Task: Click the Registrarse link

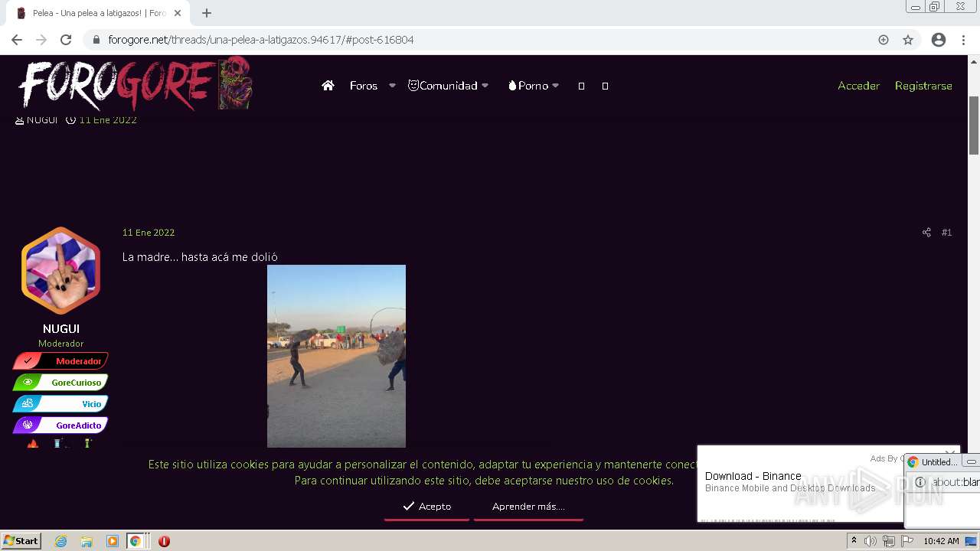Action: click(x=923, y=86)
